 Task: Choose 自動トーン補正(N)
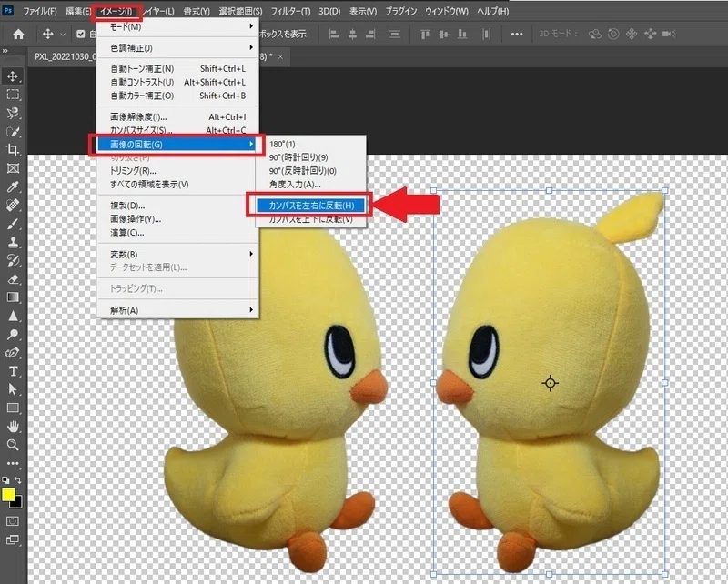pyautogui.click(x=177, y=69)
